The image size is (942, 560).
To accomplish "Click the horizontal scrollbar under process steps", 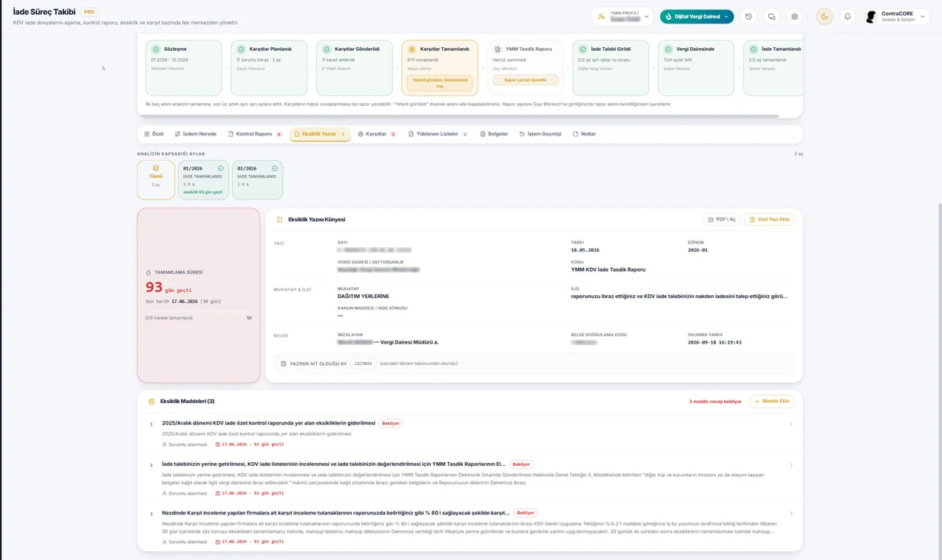I will (458, 116).
